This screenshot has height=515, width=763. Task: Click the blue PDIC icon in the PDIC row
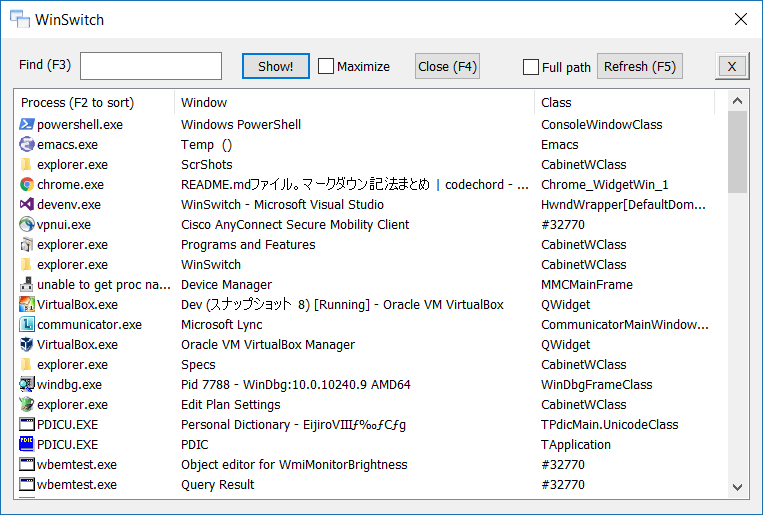(27, 444)
